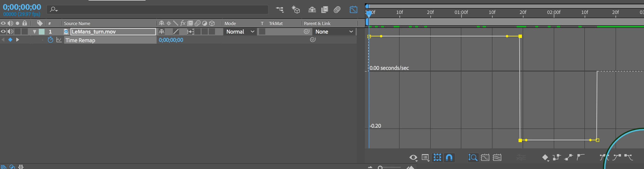This screenshot has width=644, height=169.
Task: Toggle the quality switch for LeMans_turn.mov
Action: click(x=176, y=32)
